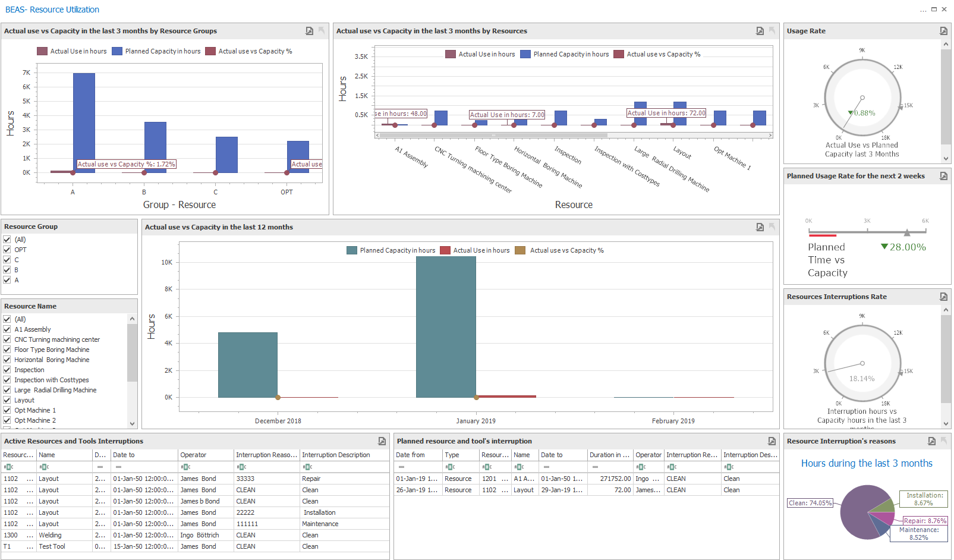Click export icon in Active Resources and Tools Interruptions
The image size is (954, 560).
coord(382,441)
